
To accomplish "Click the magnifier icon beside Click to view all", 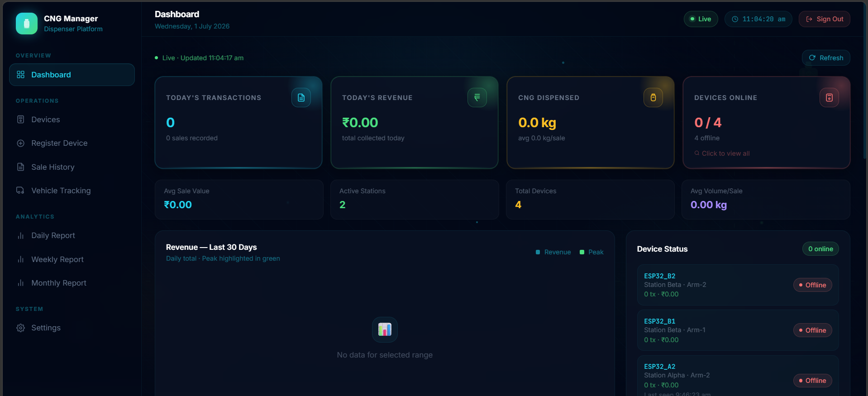I will [697, 153].
